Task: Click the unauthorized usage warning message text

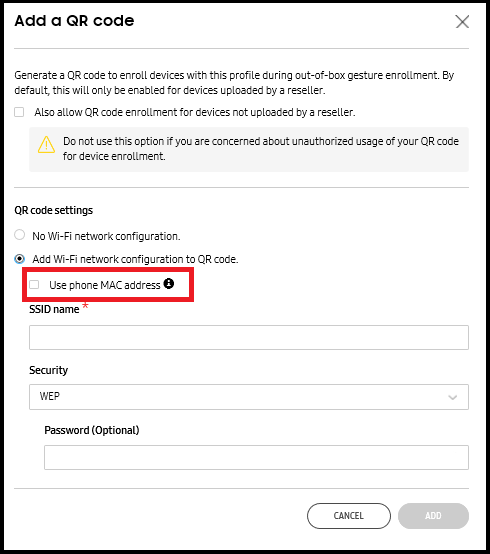Action: click(261, 149)
